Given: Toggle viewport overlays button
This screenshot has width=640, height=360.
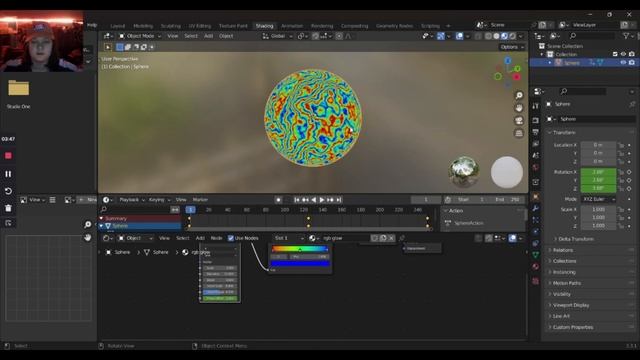Looking at the screenshot, I should point(459,36).
